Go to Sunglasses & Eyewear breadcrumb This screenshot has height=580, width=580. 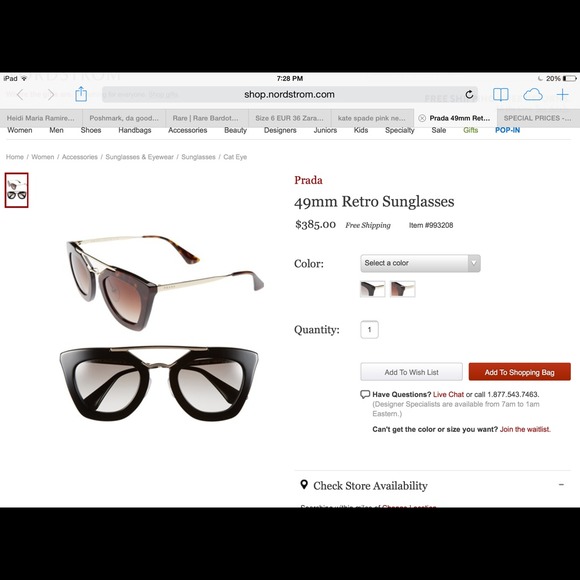click(139, 157)
